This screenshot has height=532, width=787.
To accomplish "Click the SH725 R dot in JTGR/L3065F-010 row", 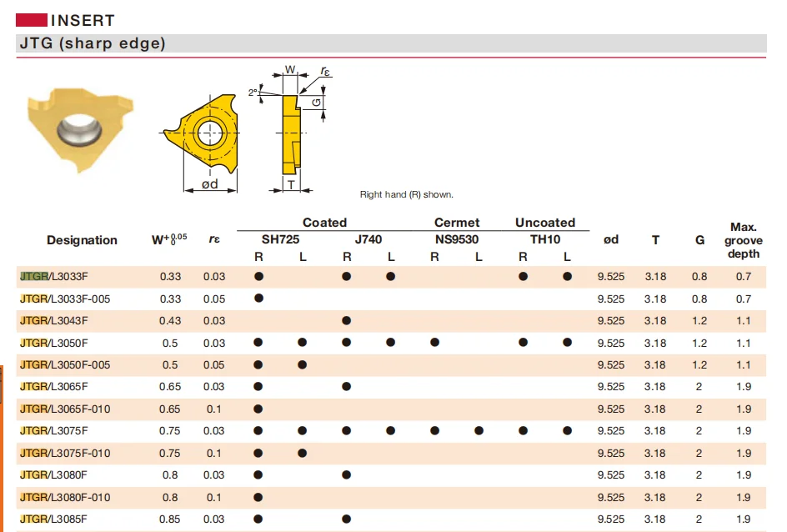I will pyautogui.click(x=258, y=409).
